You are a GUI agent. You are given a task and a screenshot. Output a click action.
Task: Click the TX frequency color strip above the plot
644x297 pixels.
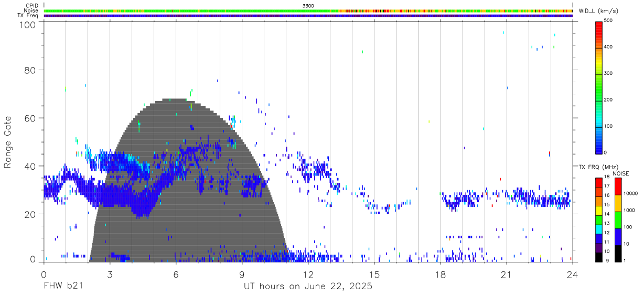tap(308, 16)
